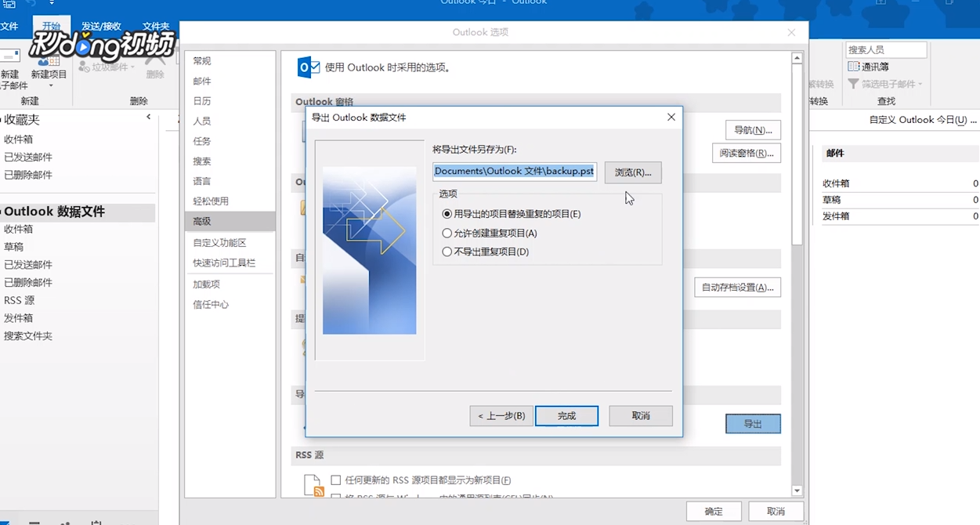Click the 搜索人员 search box
The image size is (980, 525).
click(886, 49)
